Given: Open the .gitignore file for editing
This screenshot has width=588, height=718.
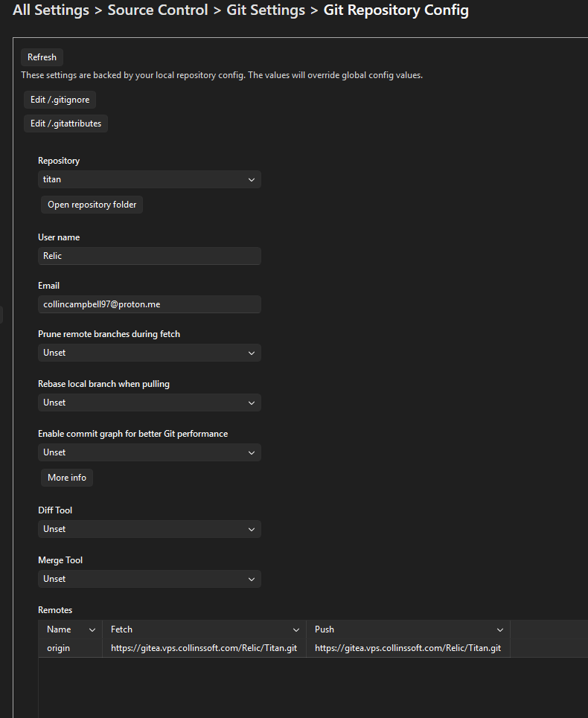Looking at the screenshot, I should (60, 99).
